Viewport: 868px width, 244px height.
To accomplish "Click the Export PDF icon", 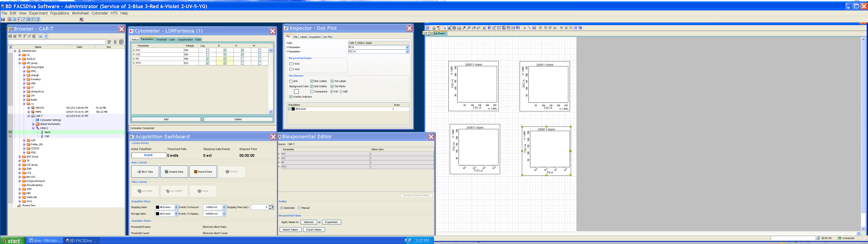I will click(x=438, y=28).
